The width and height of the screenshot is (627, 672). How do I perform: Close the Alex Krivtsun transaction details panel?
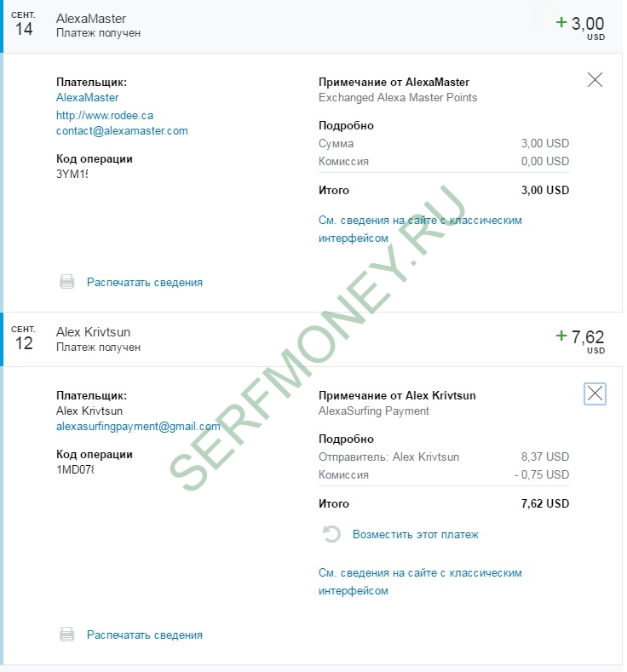(595, 393)
